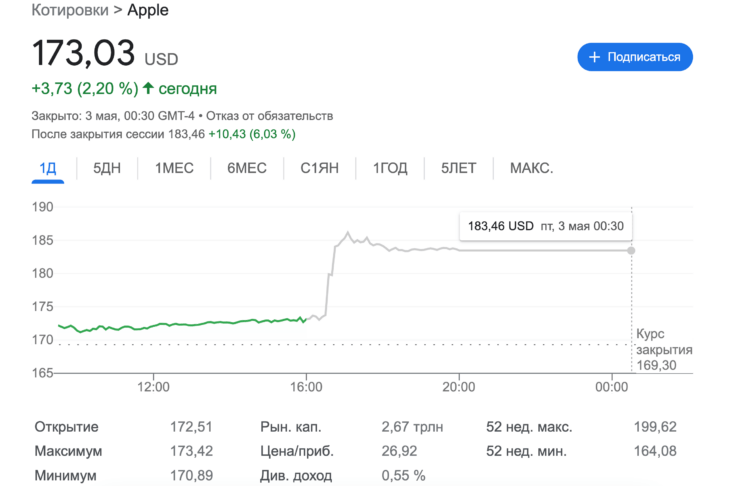740x486 pixels.
Task: Open the Отказ от обязательств disclaimer link
Action: [269, 116]
